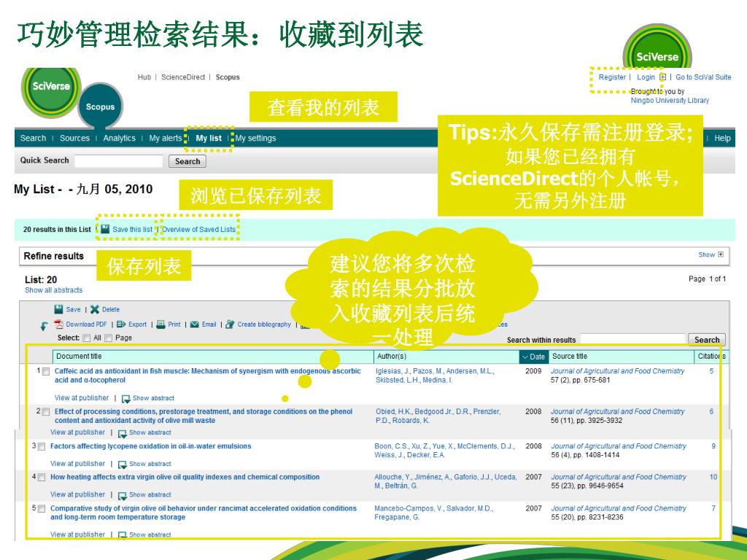Click the Print icon
The image size is (747, 560).
161,324
